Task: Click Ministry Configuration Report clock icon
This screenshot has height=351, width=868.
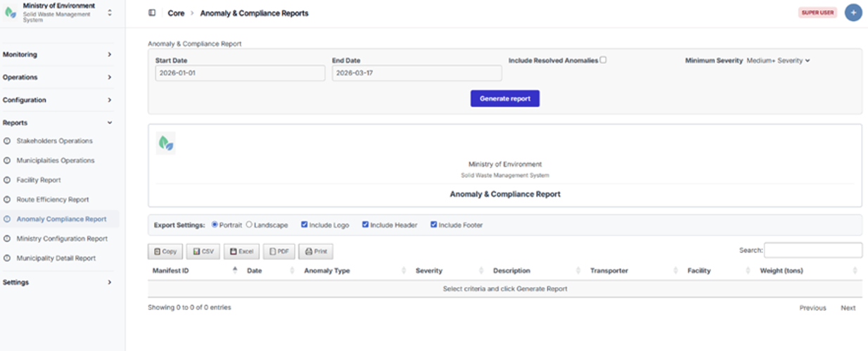Action: click(x=8, y=238)
